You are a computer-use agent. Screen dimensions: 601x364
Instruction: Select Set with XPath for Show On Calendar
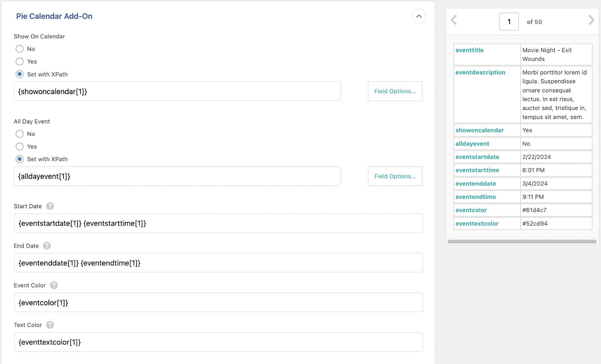click(x=20, y=74)
